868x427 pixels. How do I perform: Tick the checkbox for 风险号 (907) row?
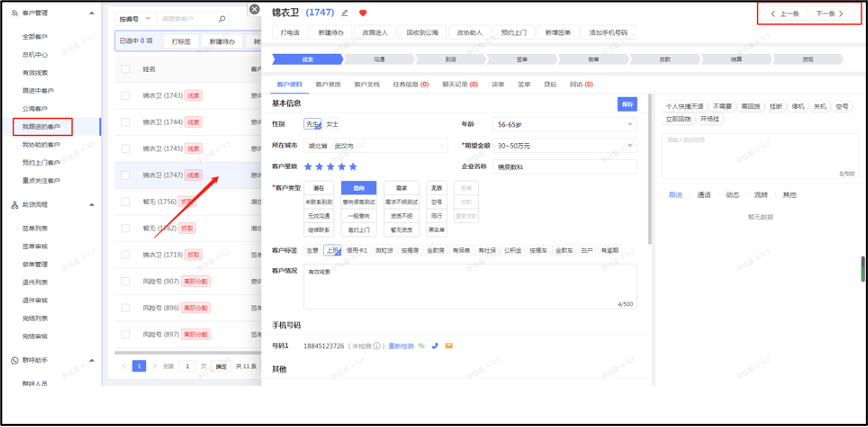coord(126,281)
